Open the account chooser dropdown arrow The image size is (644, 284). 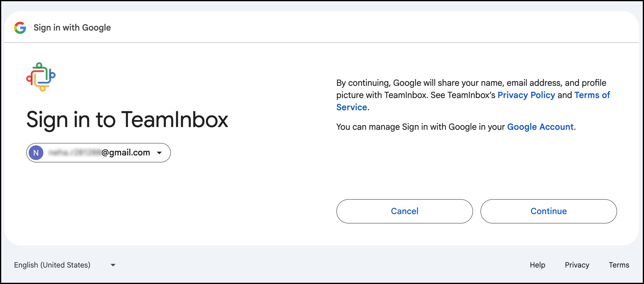pos(160,153)
